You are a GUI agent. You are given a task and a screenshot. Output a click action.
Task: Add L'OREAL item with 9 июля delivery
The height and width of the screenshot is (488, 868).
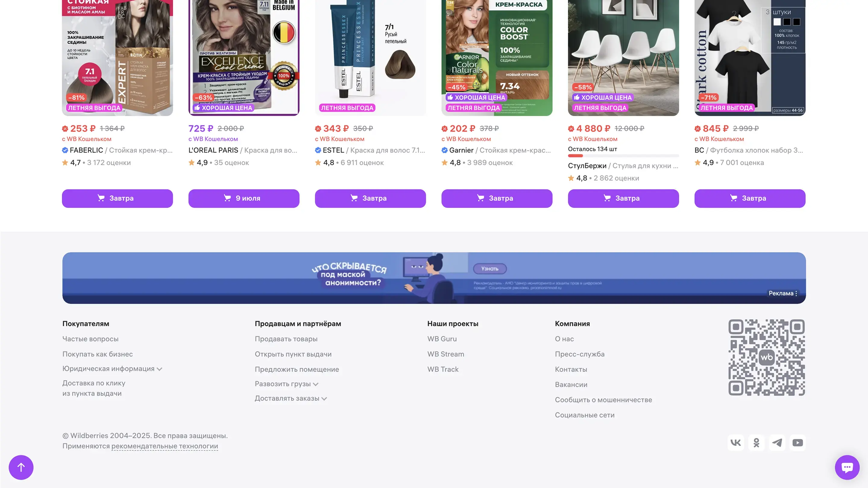244,199
